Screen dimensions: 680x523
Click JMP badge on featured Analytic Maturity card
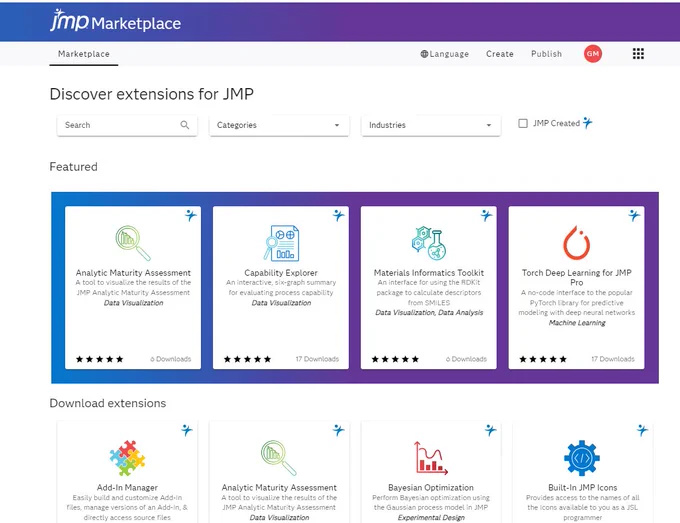(190, 215)
